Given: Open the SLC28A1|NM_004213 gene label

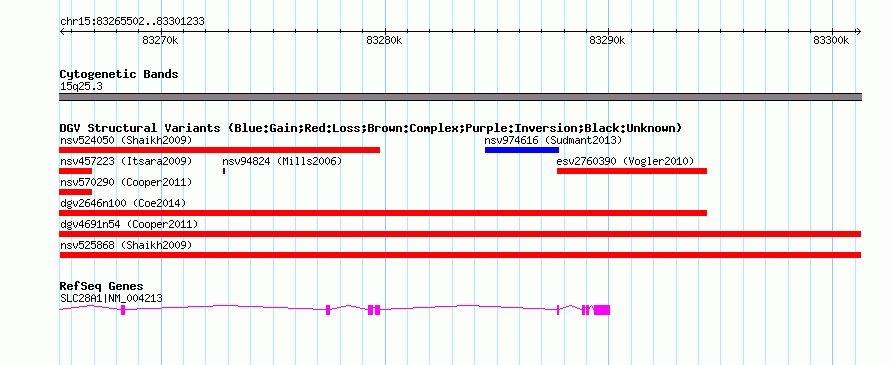Looking at the screenshot, I should tap(112, 297).
